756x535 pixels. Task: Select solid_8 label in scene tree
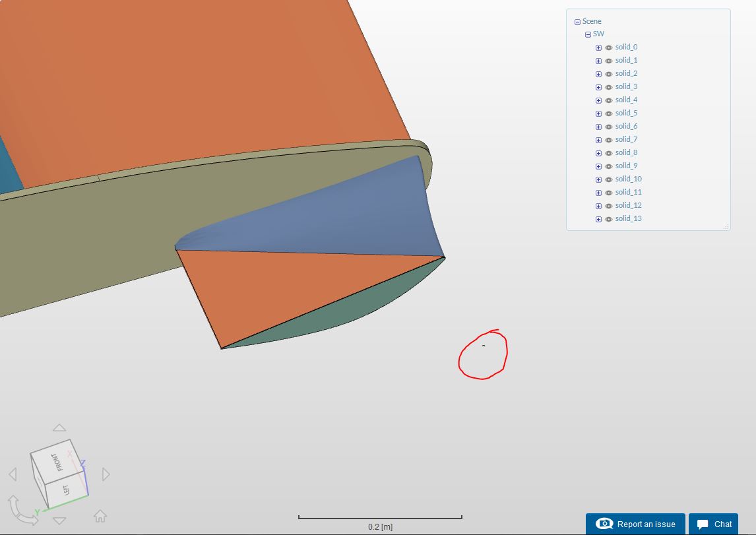[626, 152]
